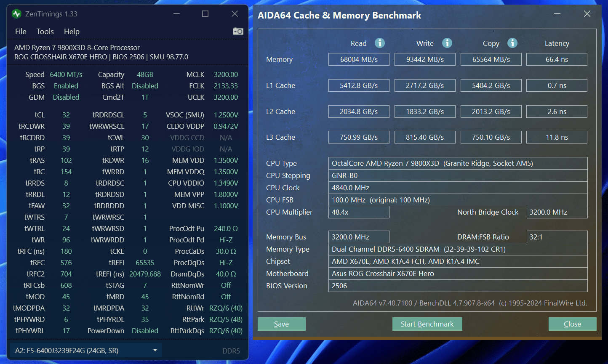Click the CPU Stepping GNR-B0 field
Viewport: 608px width, 364px height.
pos(458,175)
